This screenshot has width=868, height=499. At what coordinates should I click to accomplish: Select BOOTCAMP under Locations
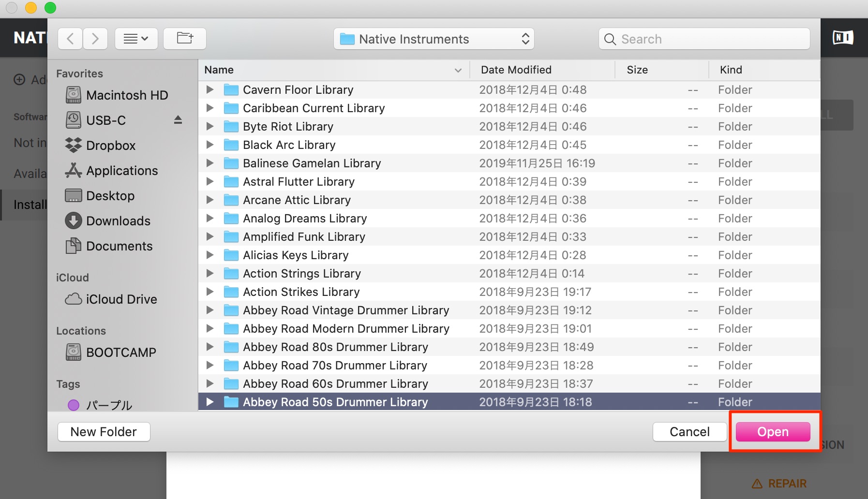click(111, 352)
